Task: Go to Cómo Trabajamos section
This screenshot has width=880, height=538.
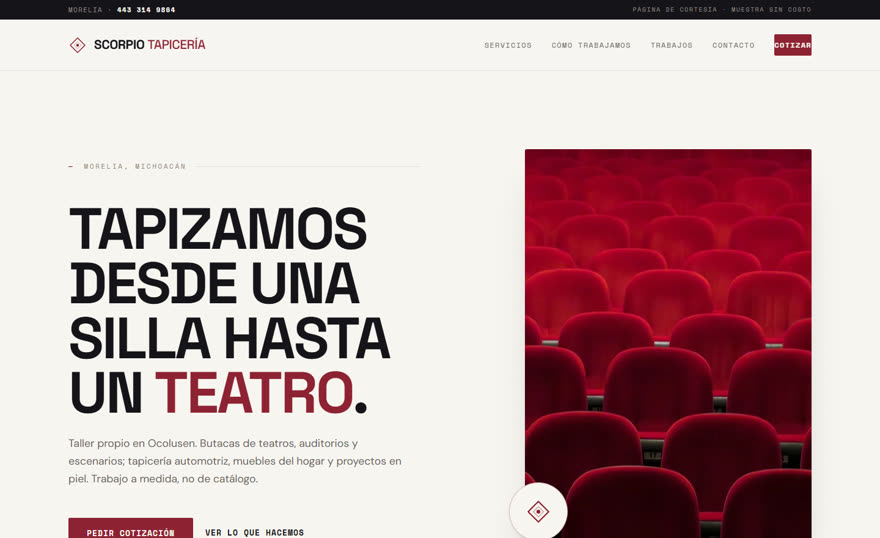Action: pyautogui.click(x=591, y=45)
